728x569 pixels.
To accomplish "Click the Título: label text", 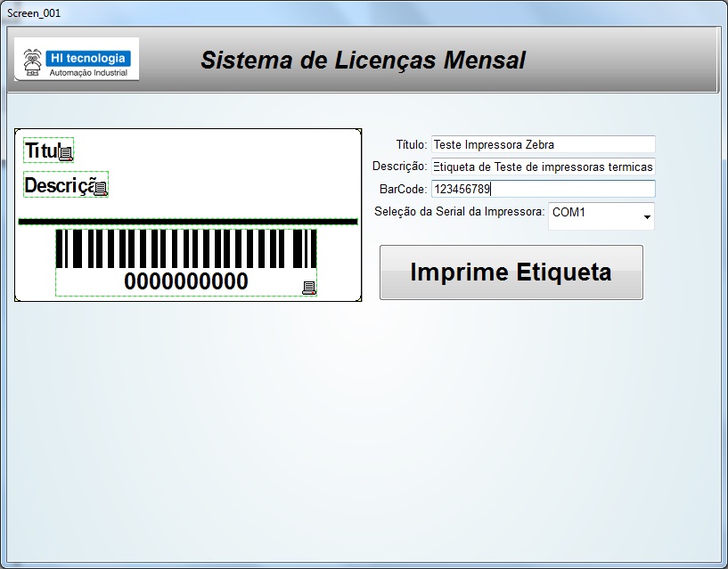I will pos(412,144).
